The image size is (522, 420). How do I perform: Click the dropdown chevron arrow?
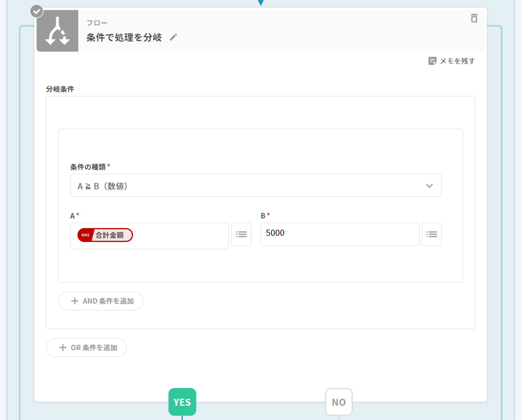[429, 186]
